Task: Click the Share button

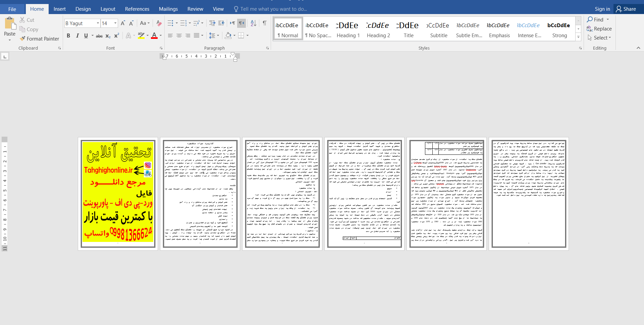Action: click(x=626, y=9)
